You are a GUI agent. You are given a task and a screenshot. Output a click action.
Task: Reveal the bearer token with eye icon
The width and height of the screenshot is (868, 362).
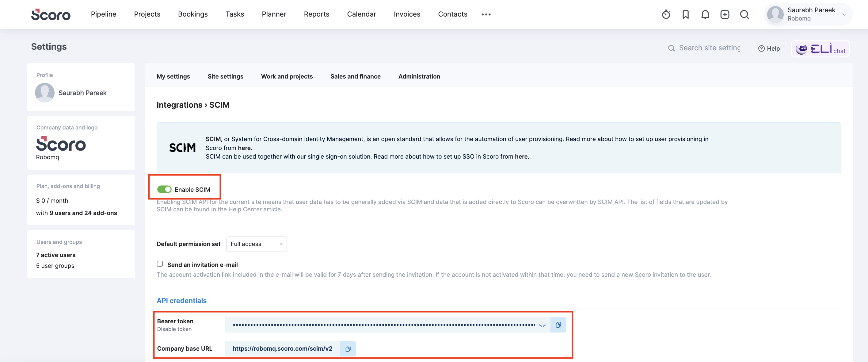[542, 325]
